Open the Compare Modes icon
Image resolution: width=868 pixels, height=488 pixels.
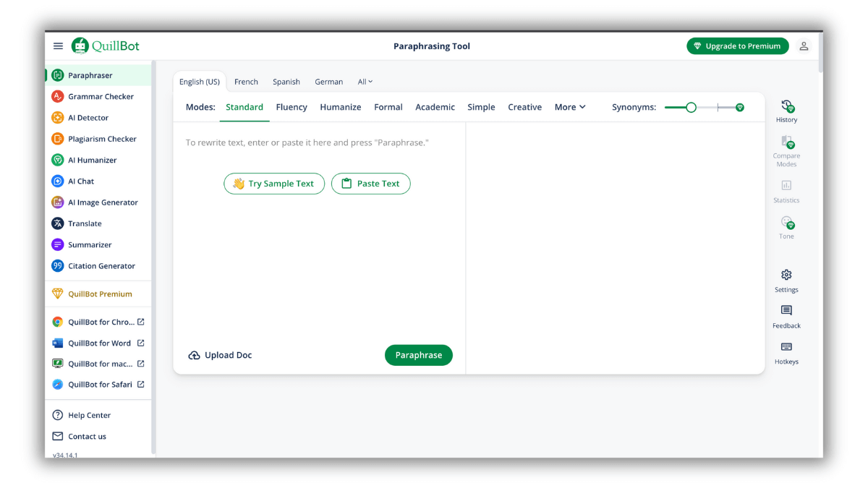787,142
